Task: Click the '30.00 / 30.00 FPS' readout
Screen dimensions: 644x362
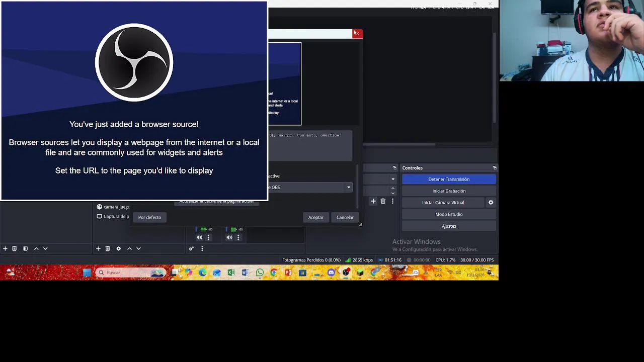Action: (477, 260)
